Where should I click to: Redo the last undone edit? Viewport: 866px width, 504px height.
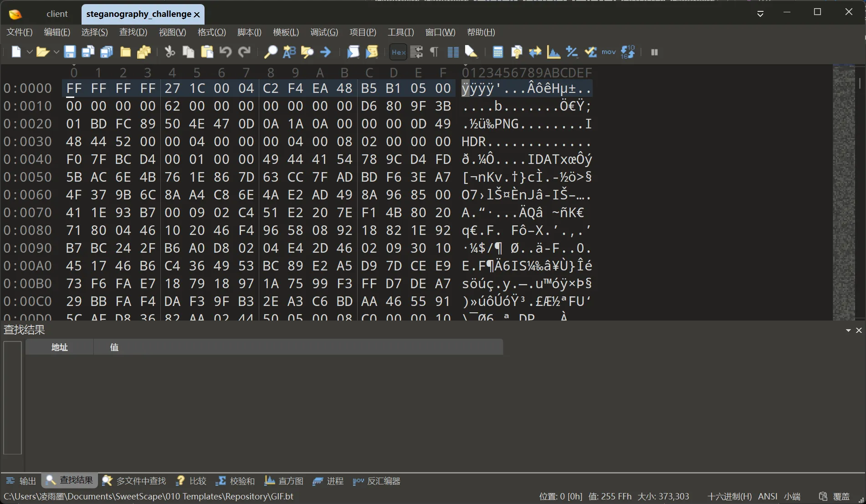point(245,52)
